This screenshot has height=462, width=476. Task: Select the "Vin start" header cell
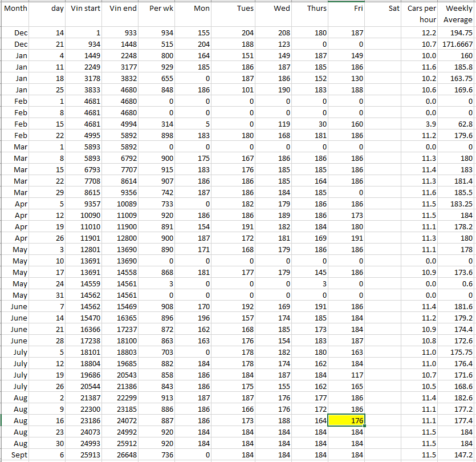pyautogui.click(x=86, y=9)
